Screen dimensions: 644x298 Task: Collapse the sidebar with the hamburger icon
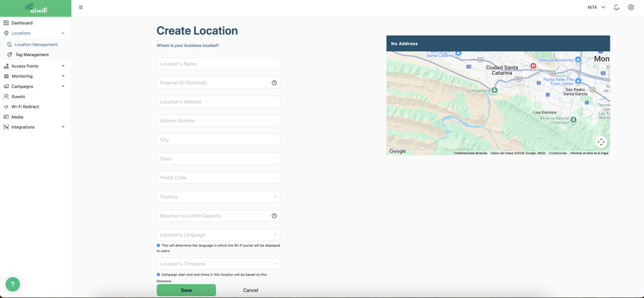[80, 8]
